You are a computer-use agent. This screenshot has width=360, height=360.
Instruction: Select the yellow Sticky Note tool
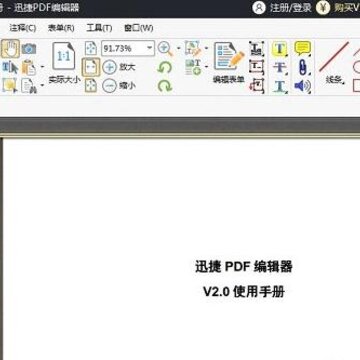coord(303,49)
